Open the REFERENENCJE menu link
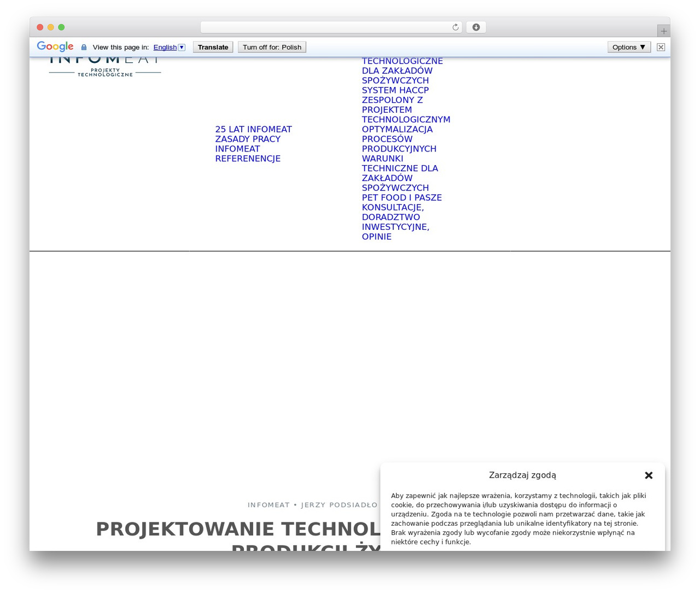The width and height of the screenshot is (700, 593). tap(248, 159)
